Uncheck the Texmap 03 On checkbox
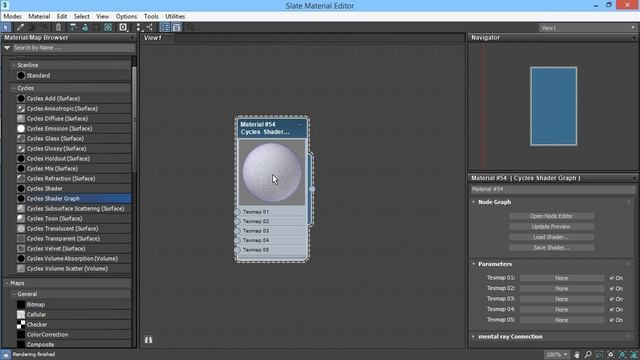This screenshot has height=360, width=640. coord(612,299)
